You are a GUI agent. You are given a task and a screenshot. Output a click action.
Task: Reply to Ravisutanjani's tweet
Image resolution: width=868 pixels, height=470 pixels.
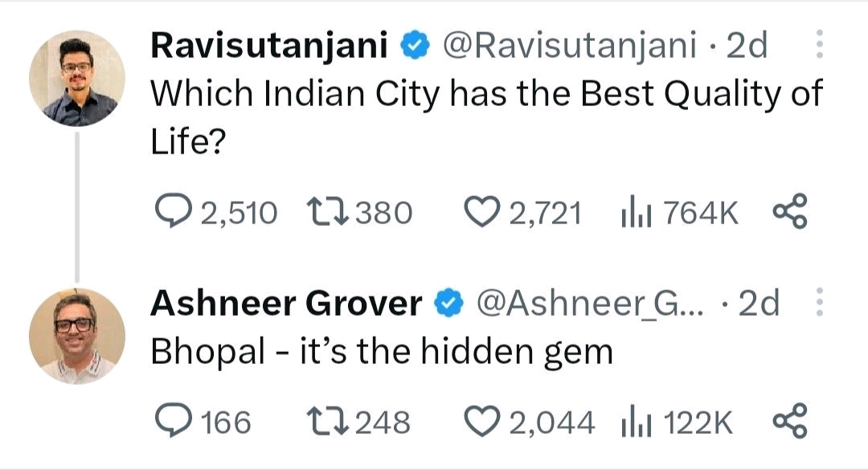[170, 213]
